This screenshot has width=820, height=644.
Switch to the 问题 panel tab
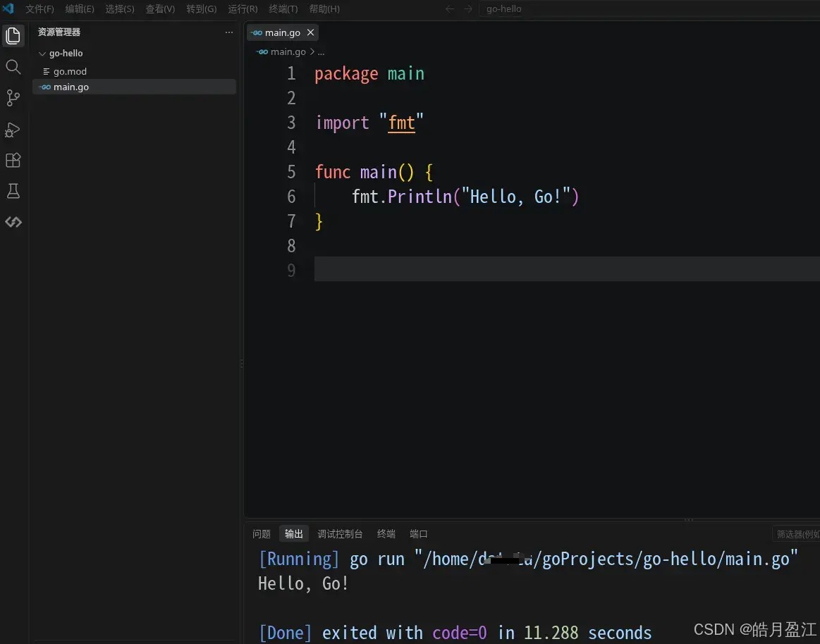pos(262,533)
